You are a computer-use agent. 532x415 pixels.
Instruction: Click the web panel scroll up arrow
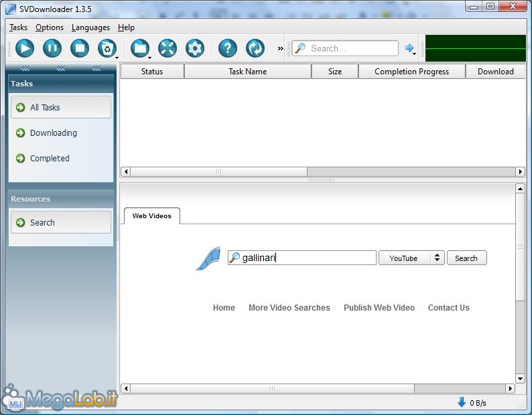coord(520,189)
